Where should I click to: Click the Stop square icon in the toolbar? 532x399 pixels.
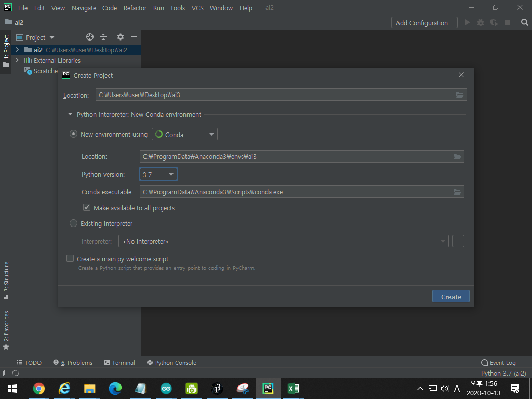pyautogui.click(x=508, y=22)
